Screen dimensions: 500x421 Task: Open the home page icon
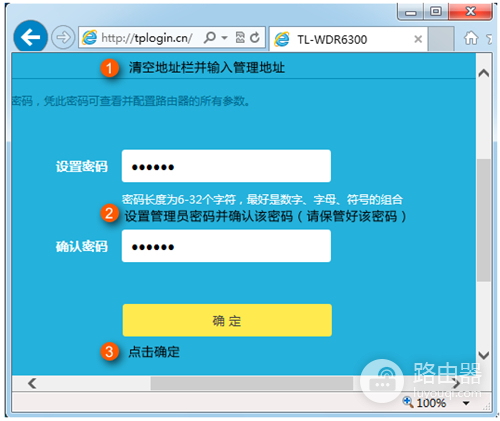pos(471,38)
